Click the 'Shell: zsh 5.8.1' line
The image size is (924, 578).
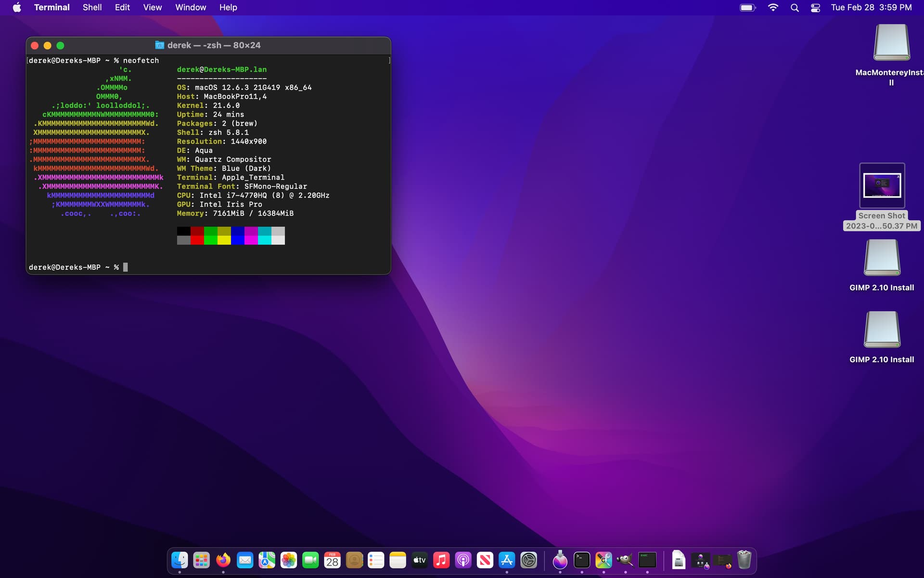pos(213,132)
